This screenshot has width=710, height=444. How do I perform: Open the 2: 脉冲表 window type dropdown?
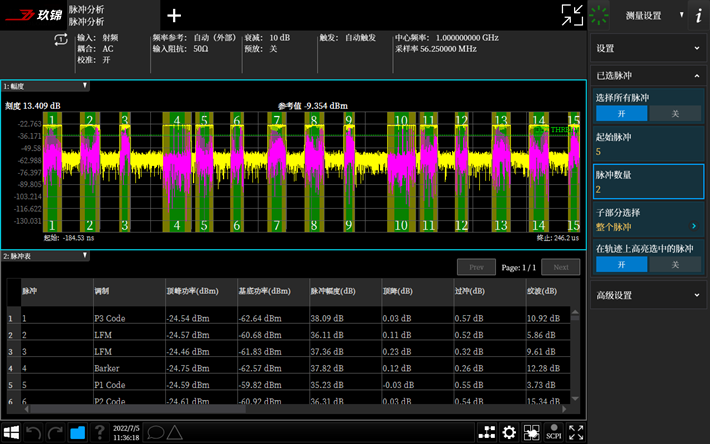[x=45, y=256]
